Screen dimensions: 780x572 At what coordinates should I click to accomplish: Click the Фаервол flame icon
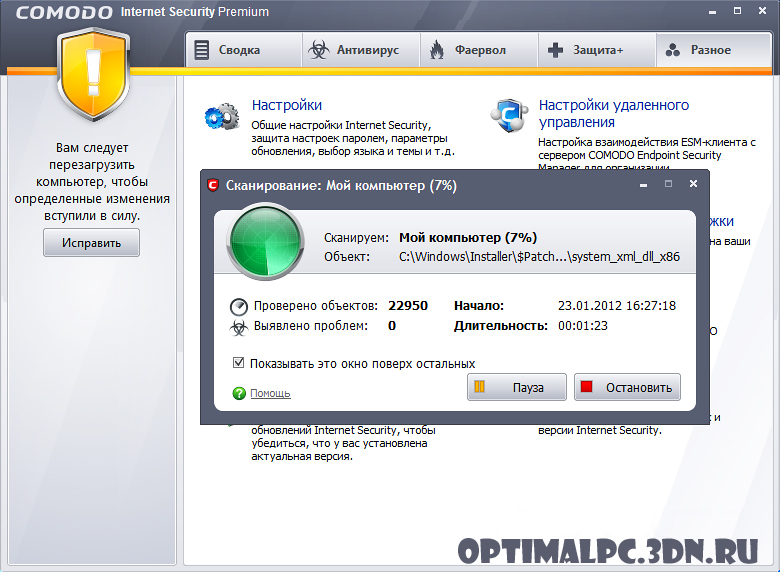pyautogui.click(x=437, y=50)
